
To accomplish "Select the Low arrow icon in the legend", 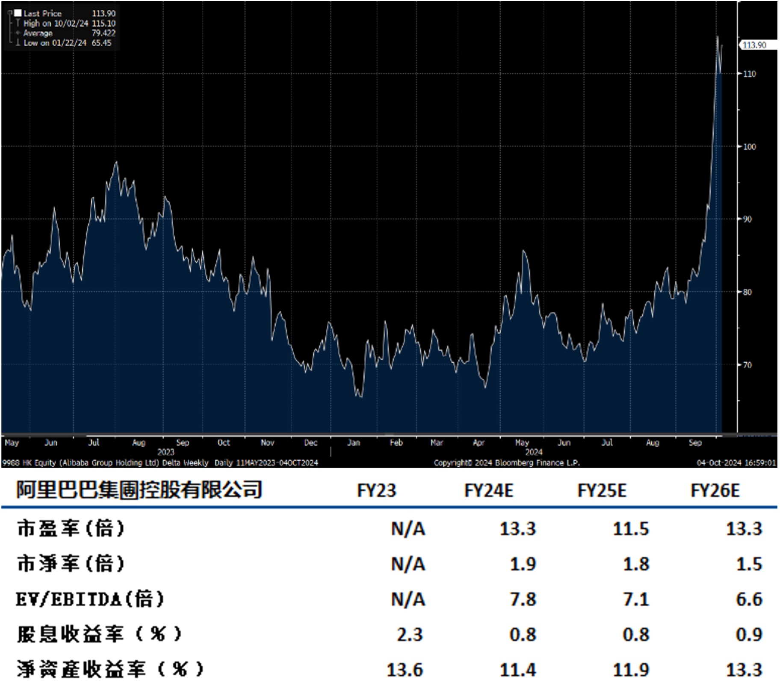I will 18,42.
